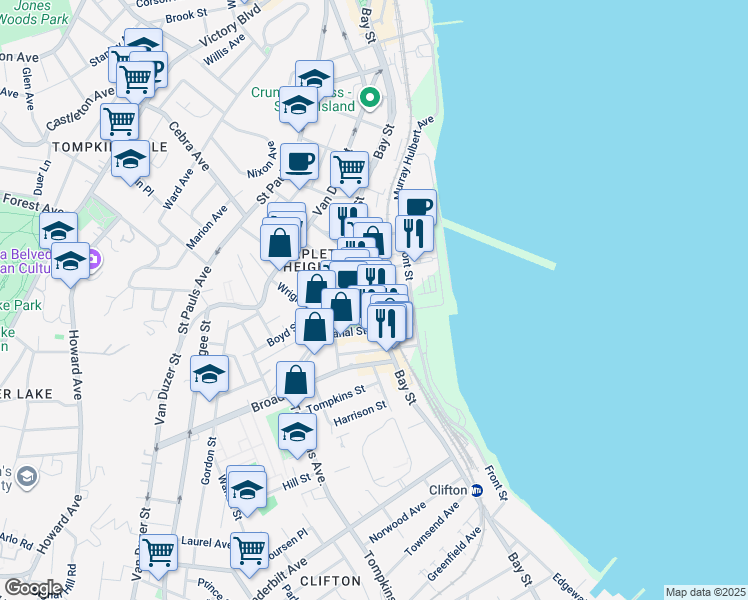Select the school marker near Howard Ave top
This screenshot has height=600, width=748.
pos(58,231)
